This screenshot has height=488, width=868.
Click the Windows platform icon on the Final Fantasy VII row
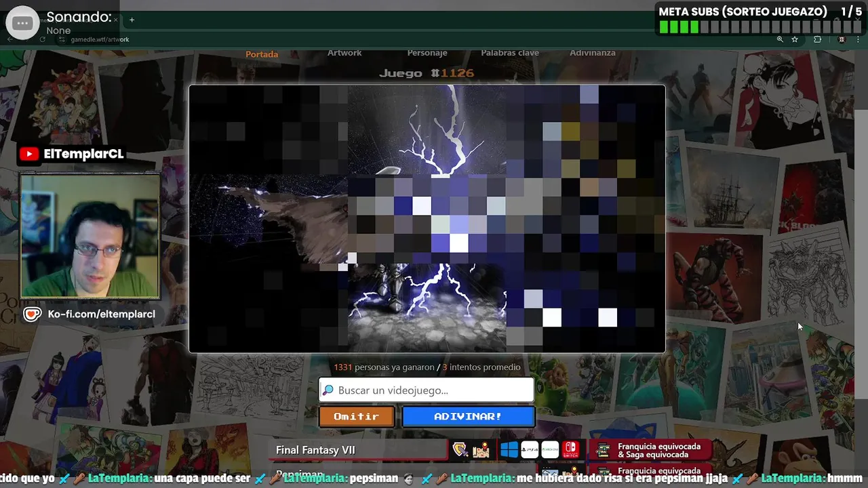pyautogui.click(x=509, y=450)
